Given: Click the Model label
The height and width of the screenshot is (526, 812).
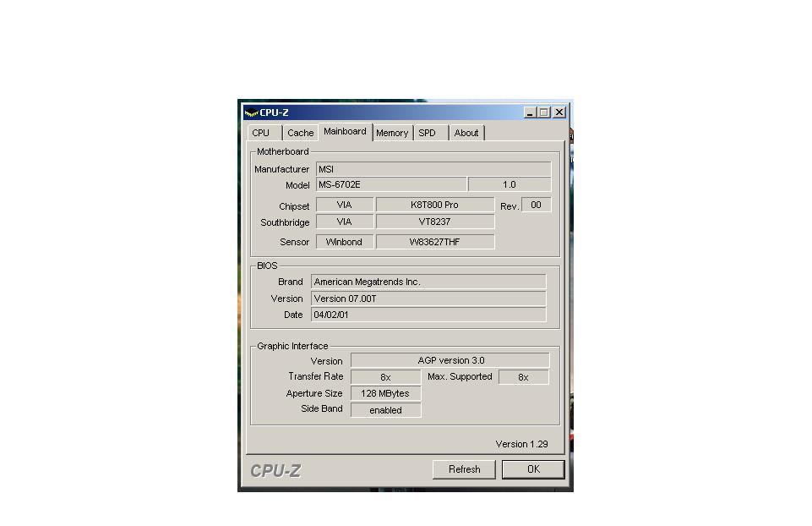Looking at the screenshot, I should (x=297, y=185).
